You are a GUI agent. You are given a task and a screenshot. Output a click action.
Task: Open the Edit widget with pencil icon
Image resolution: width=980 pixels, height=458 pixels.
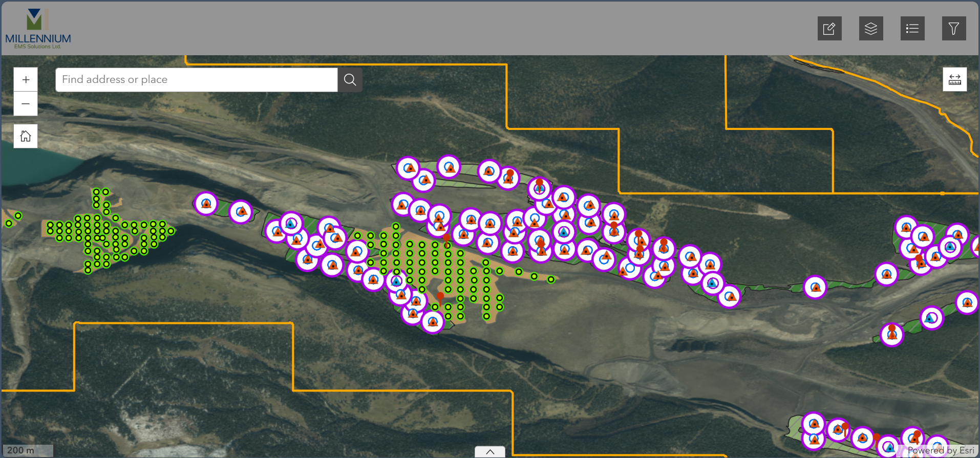coord(829,29)
